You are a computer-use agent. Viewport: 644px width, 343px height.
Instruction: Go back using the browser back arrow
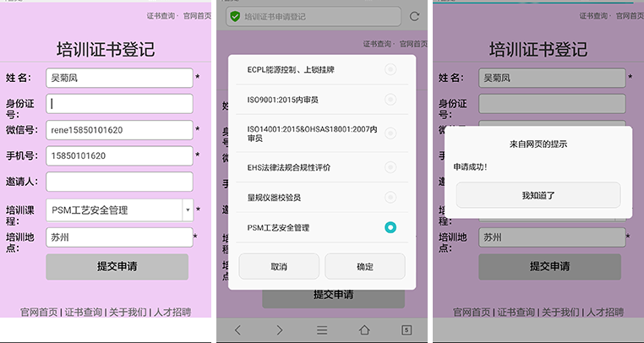237,329
